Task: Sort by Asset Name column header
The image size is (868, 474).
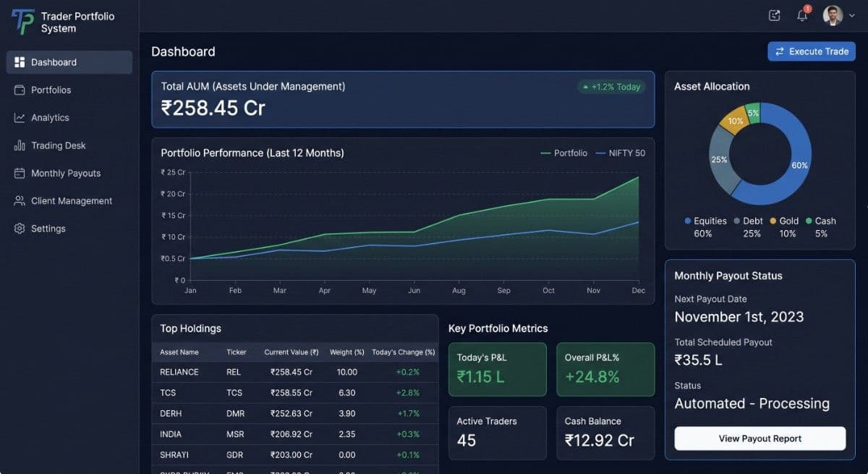Action: (x=179, y=352)
